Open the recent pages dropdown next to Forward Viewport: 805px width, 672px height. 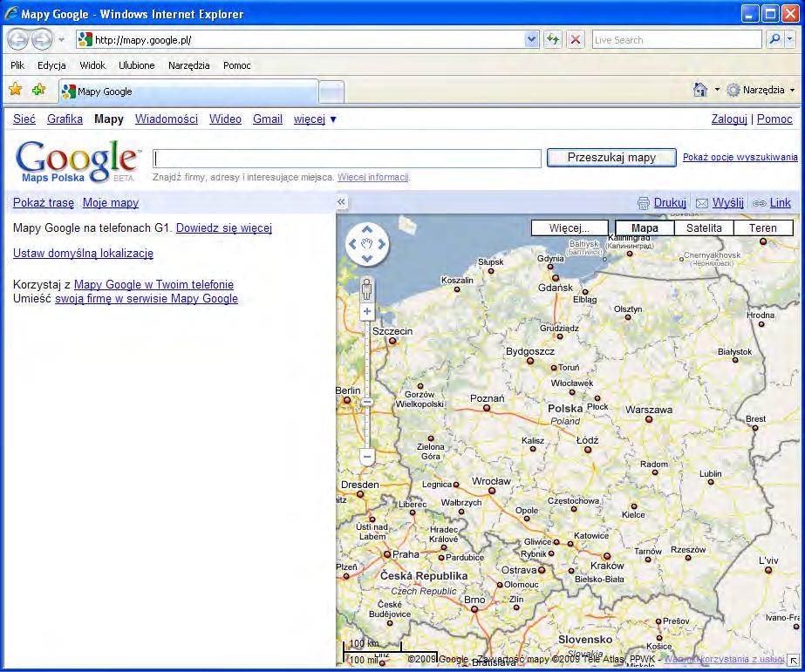click(61, 39)
